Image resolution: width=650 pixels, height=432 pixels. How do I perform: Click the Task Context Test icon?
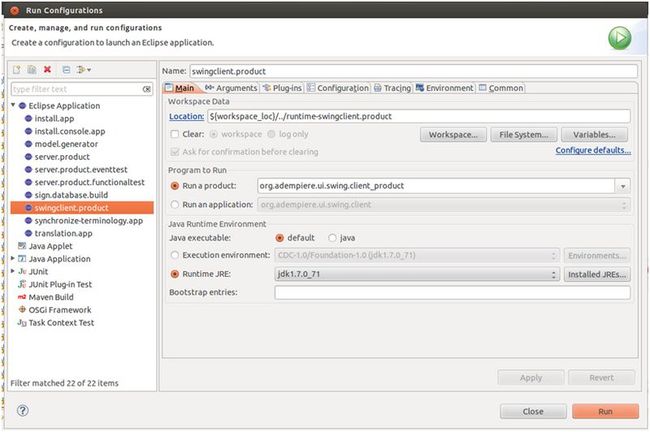tap(22, 323)
